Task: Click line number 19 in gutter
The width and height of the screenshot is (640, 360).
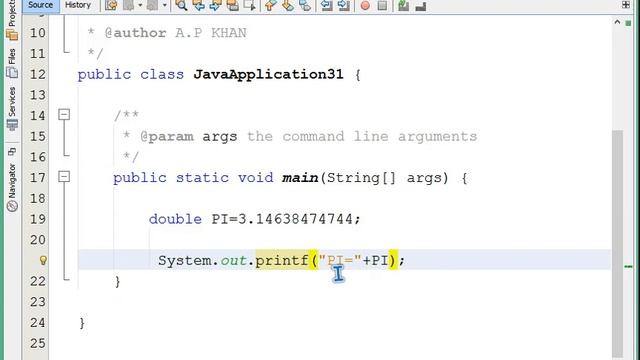Action: pyautogui.click(x=38, y=219)
